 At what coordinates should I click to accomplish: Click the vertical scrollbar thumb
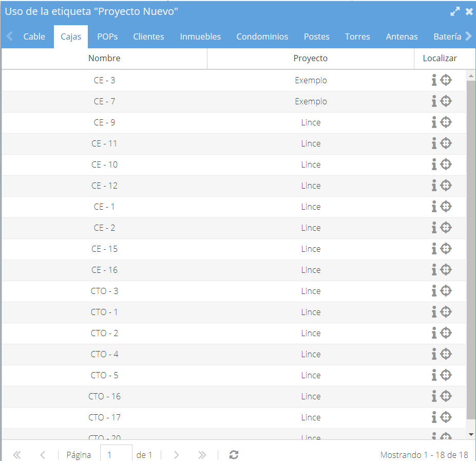click(471, 249)
